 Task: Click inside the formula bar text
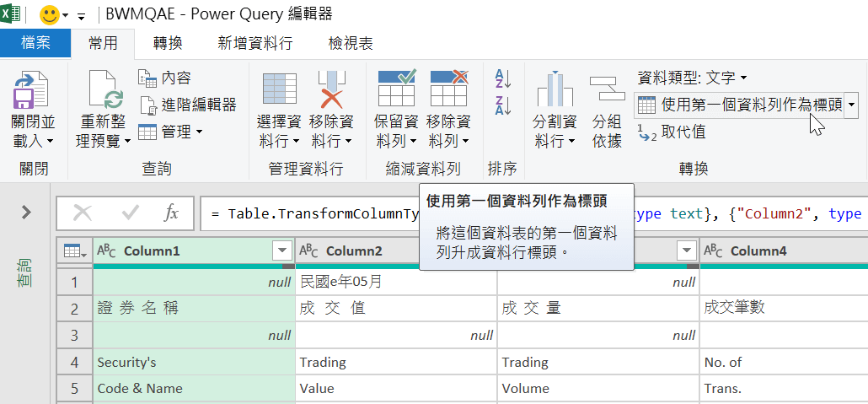pyautogui.click(x=534, y=213)
